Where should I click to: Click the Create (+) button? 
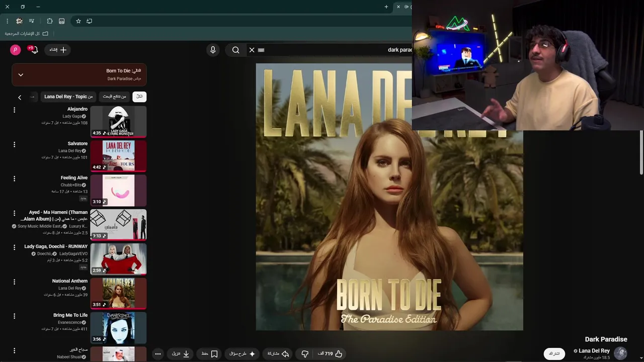click(58, 50)
